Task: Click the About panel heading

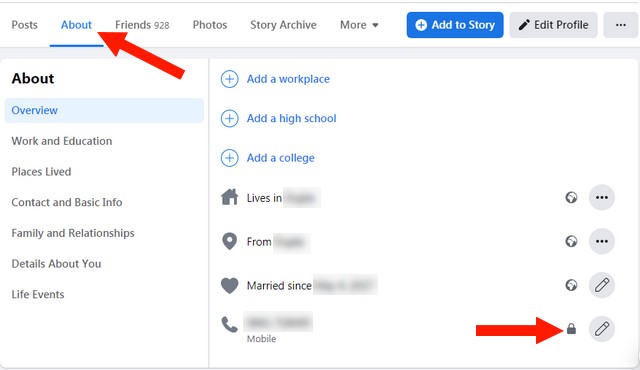Action: point(33,78)
